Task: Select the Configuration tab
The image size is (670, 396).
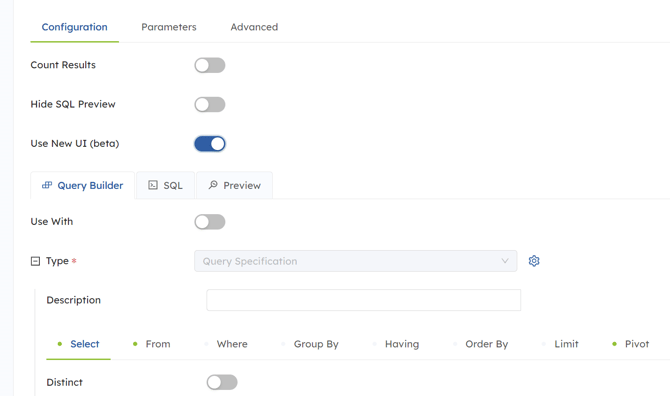Action: 74,27
